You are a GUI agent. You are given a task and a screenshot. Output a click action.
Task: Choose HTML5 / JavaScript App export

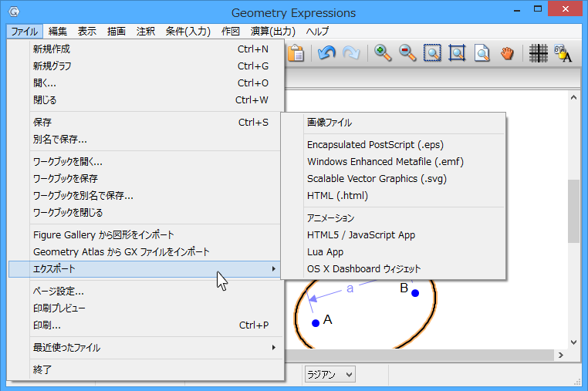coord(393,235)
